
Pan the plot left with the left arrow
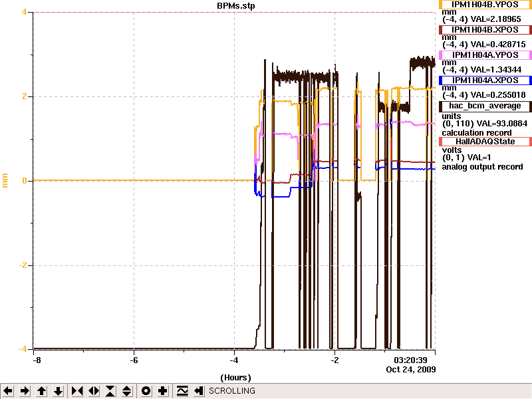pyautogui.click(x=8, y=391)
